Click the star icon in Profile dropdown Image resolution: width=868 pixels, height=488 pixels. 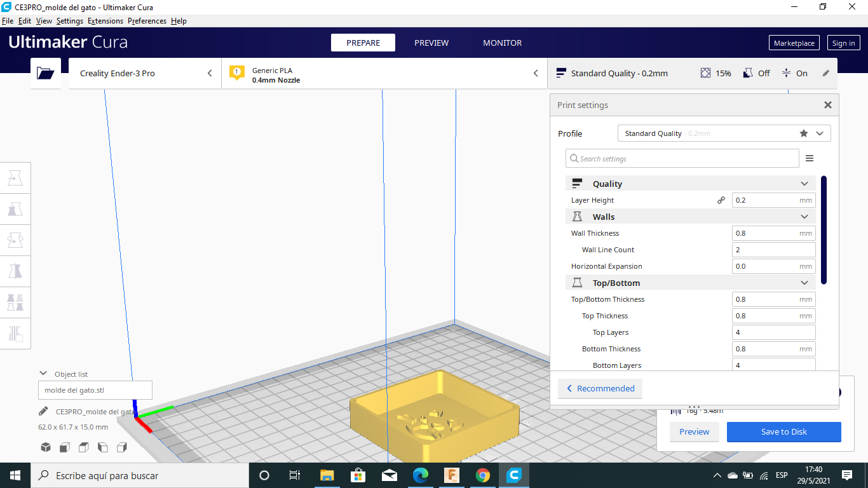pos(803,133)
